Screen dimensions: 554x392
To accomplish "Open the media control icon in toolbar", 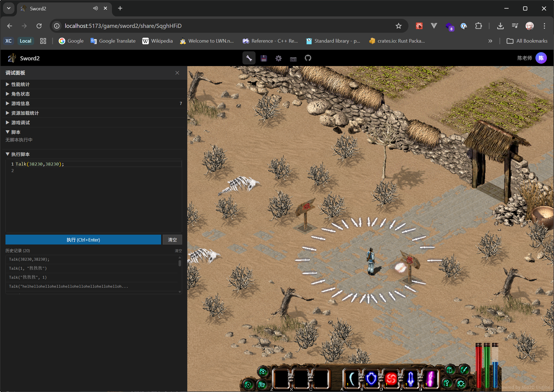I will coord(515,26).
